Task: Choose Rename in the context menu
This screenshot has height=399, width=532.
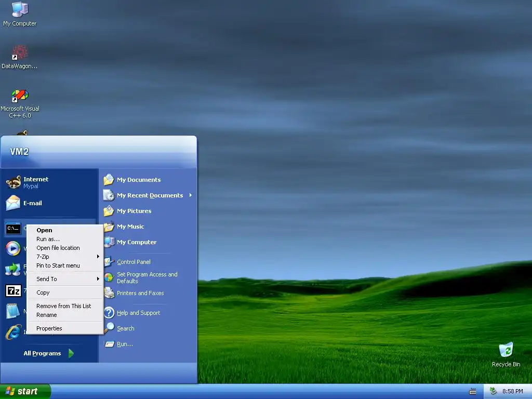Action: 65,315
